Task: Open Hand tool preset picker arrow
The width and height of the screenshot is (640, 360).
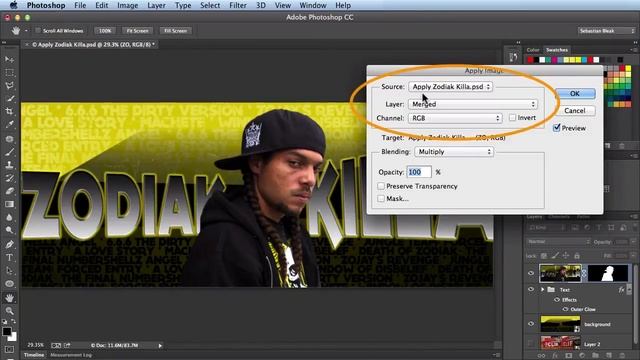Action: pos(26,31)
